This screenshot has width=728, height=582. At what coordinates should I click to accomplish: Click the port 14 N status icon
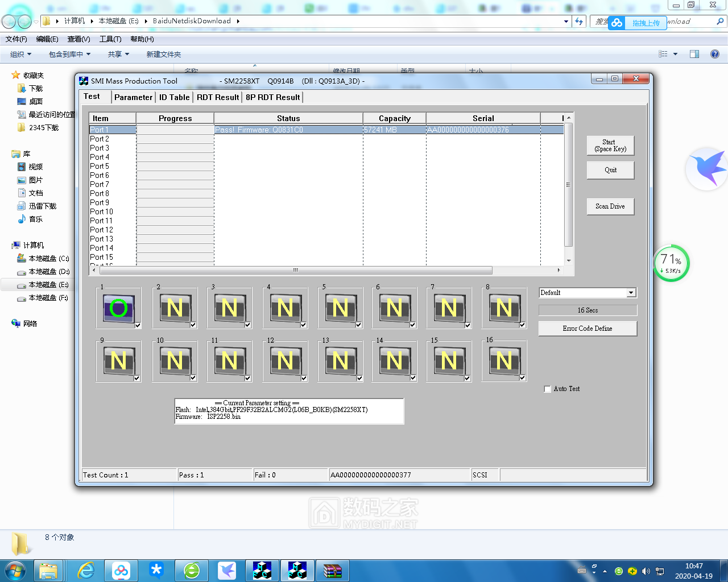[394, 361]
